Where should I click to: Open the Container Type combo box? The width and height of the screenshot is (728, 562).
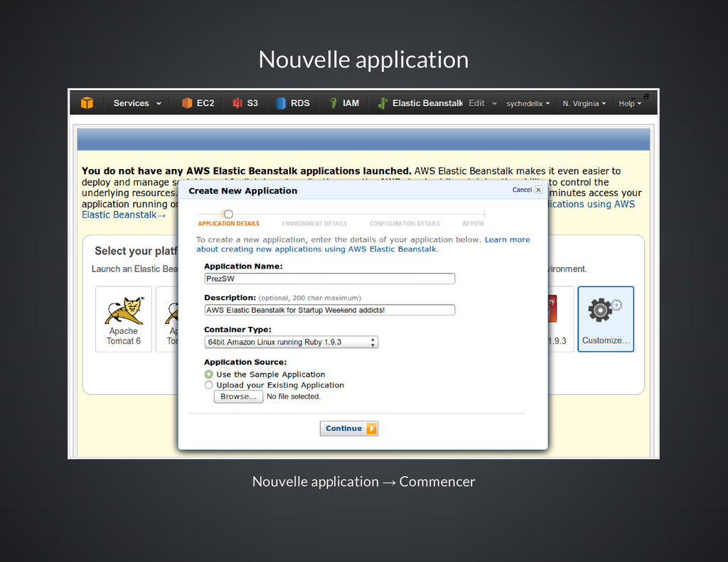pyautogui.click(x=291, y=342)
